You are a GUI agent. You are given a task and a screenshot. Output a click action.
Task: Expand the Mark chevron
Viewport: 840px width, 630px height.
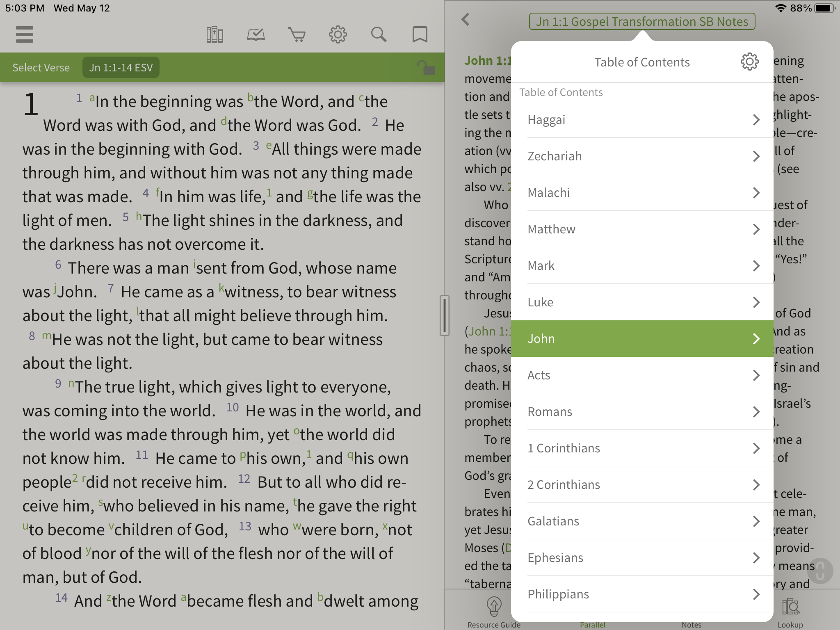point(756,266)
